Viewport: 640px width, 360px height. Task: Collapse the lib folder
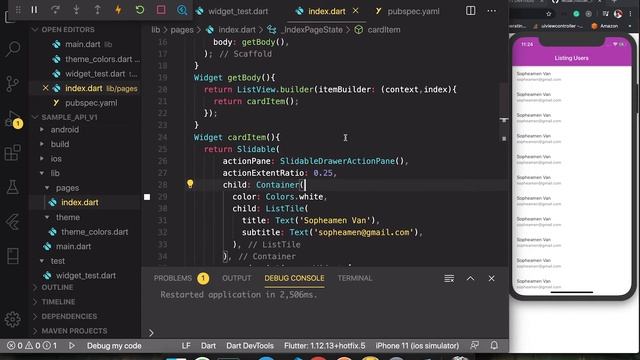coord(55,173)
